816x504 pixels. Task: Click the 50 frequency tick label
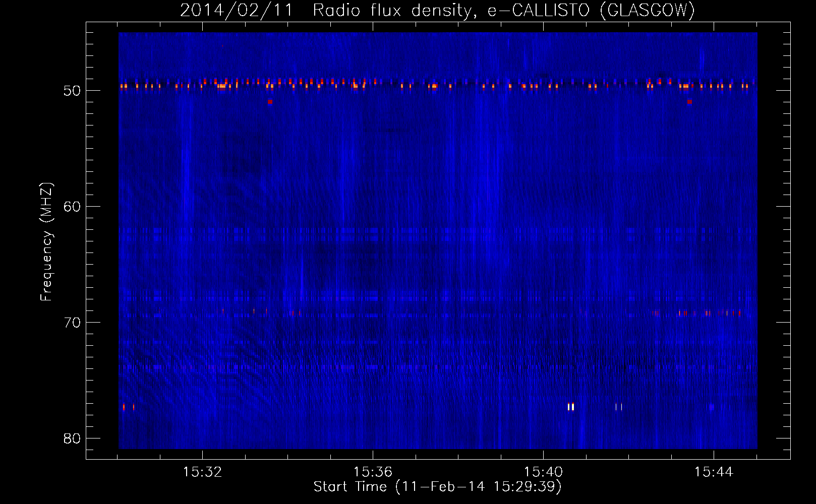[72, 91]
